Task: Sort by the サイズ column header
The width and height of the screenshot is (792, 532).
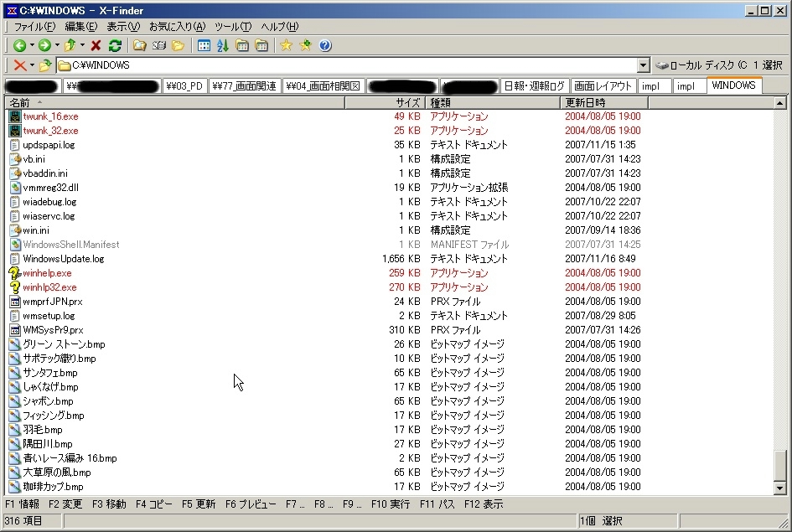Action: click(x=385, y=103)
